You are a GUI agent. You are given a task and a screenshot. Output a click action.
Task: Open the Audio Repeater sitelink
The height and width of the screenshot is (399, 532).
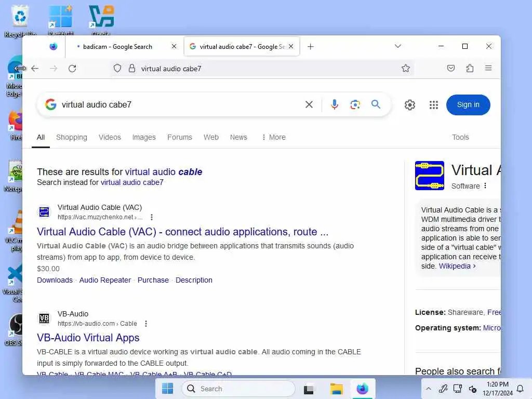(105, 280)
